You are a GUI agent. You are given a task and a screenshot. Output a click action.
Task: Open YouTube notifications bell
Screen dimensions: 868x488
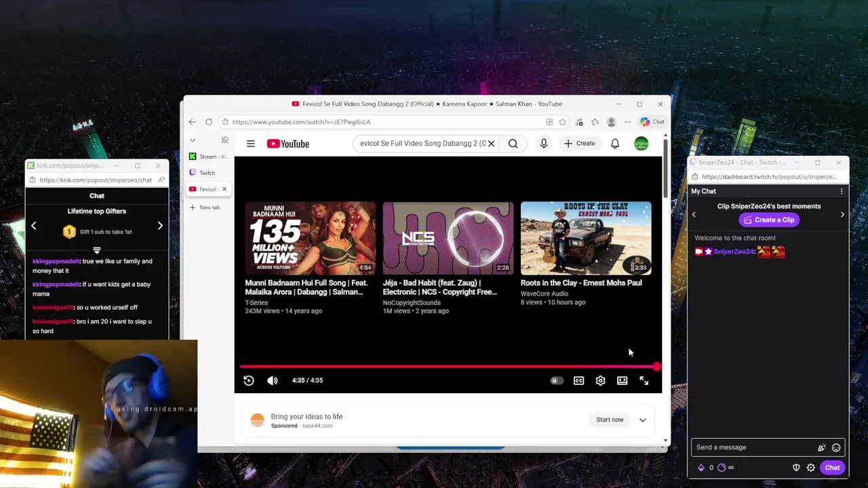click(x=614, y=144)
